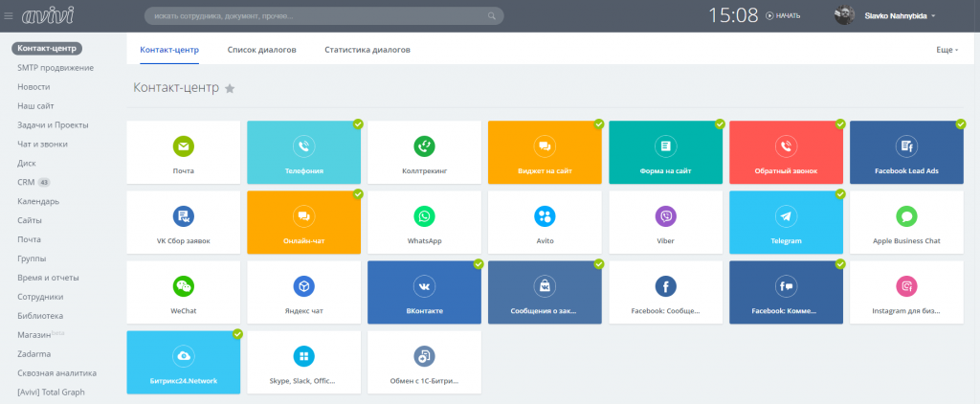
Task: Click the НАЧАТЬ workday start button
Action: click(783, 15)
